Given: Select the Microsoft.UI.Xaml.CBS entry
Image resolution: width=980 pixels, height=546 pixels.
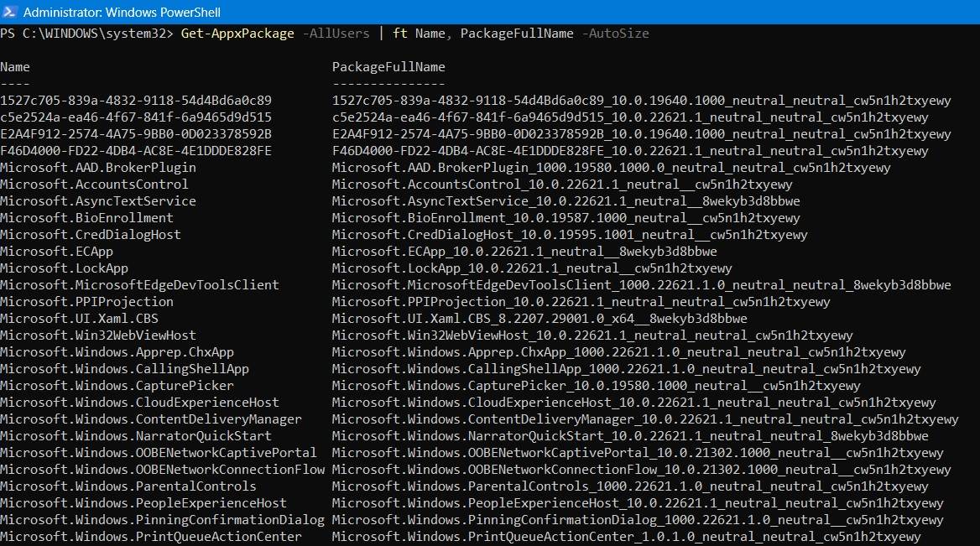Looking at the screenshot, I should pos(80,318).
